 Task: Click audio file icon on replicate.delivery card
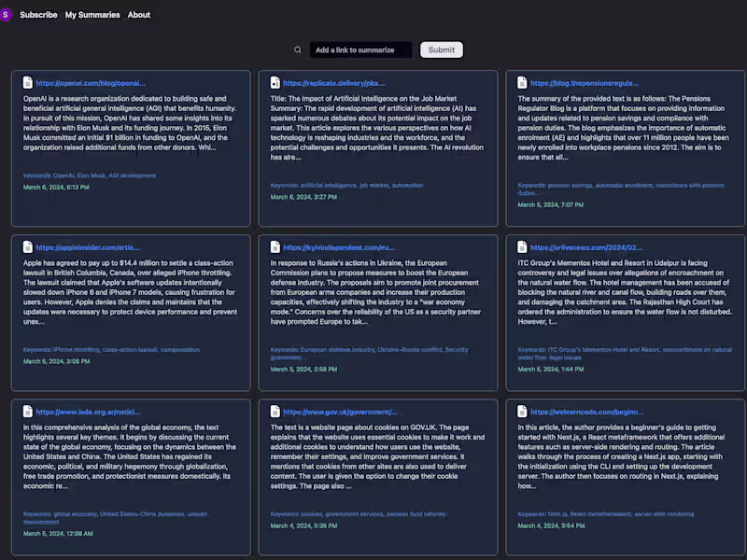pos(275,82)
